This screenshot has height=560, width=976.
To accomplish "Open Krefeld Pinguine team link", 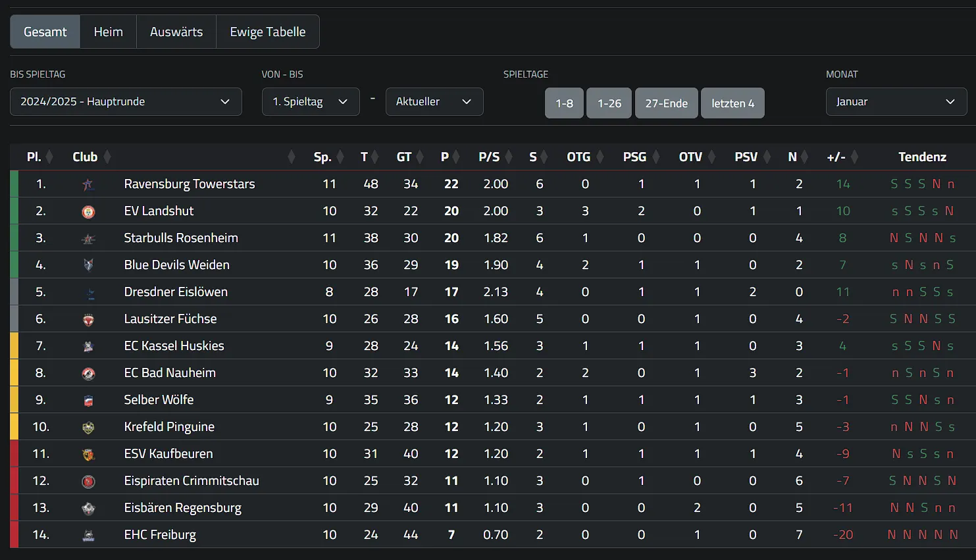I will (x=169, y=427).
